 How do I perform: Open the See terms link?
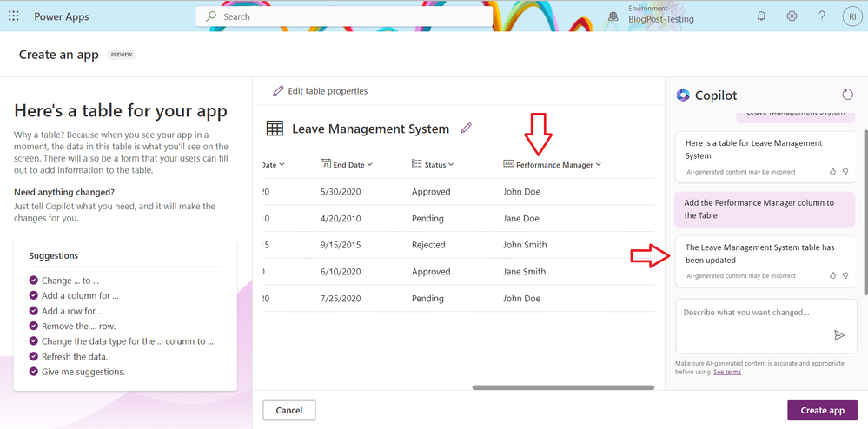[727, 372]
